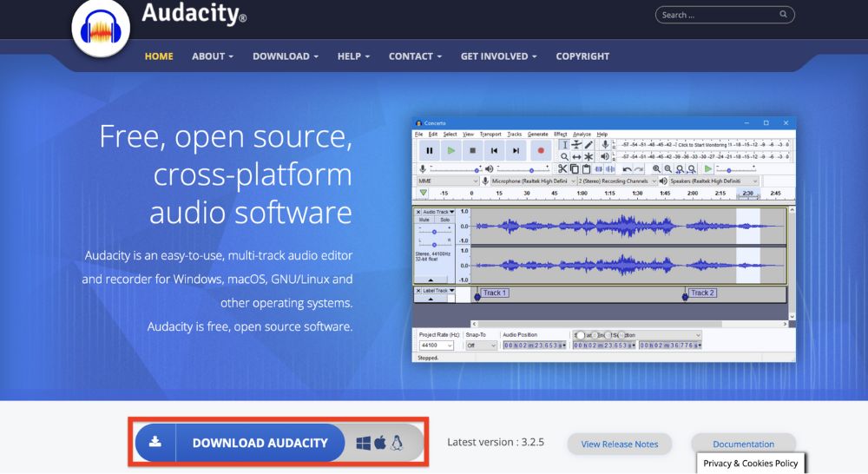
Task: Open the Transport menu in Audacity window
Action: (x=490, y=134)
